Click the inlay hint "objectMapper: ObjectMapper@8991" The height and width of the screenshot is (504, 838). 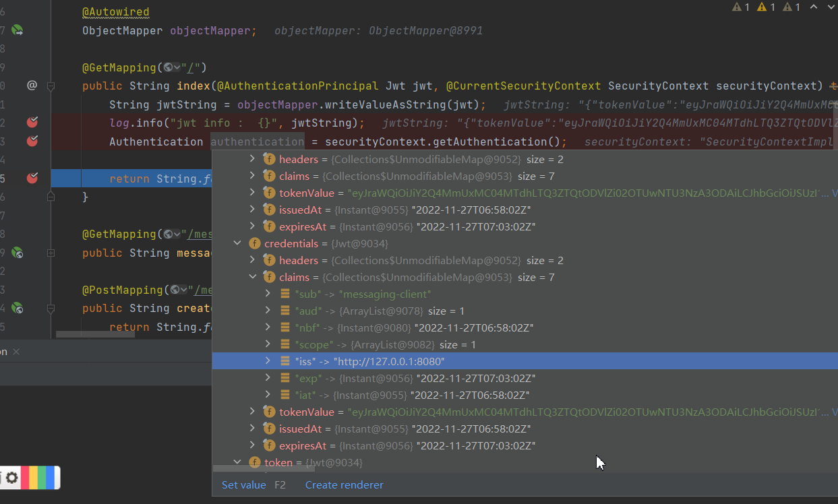(x=378, y=30)
